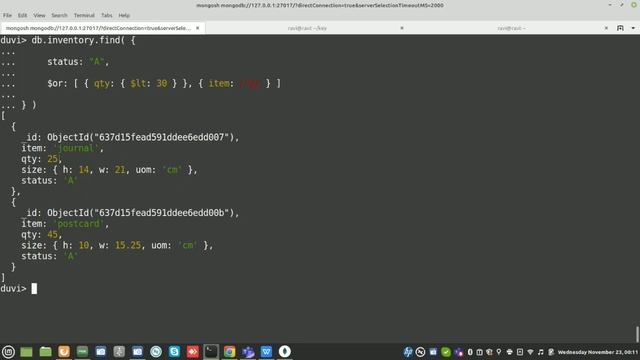Click the colorful purple tray icon
The width and height of the screenshot is (640, 360).
(x=459, y=352)
